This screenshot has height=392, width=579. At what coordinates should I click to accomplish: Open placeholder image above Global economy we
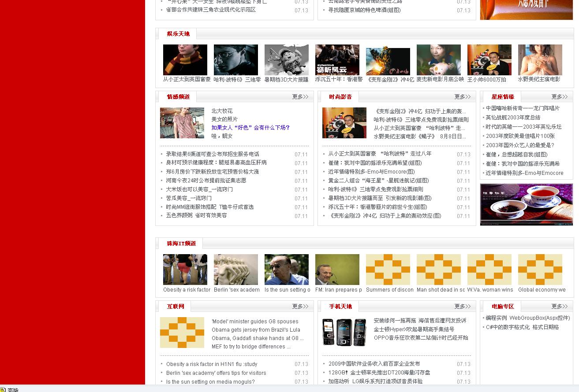click(x=540, y=270)
